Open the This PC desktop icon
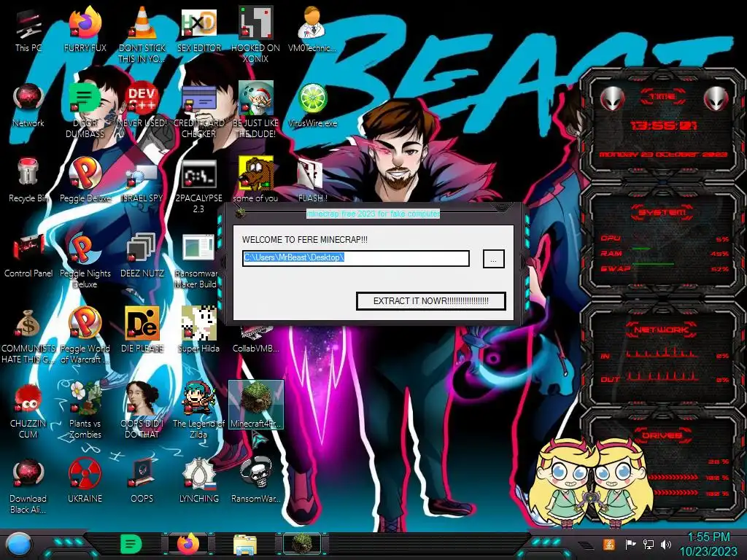Screen dimensions: 747x560 click(x=28, y=31)
